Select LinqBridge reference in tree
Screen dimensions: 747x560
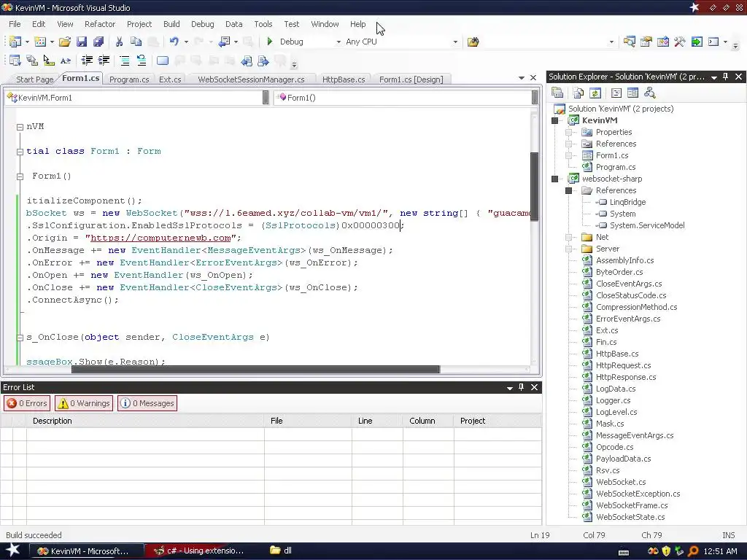pyautogui.click(x=627, y=203)
